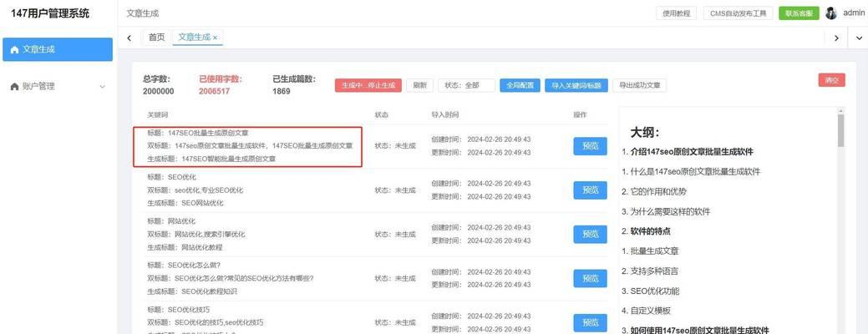Click the 状态 column header
868x334 pixels.
382,115
